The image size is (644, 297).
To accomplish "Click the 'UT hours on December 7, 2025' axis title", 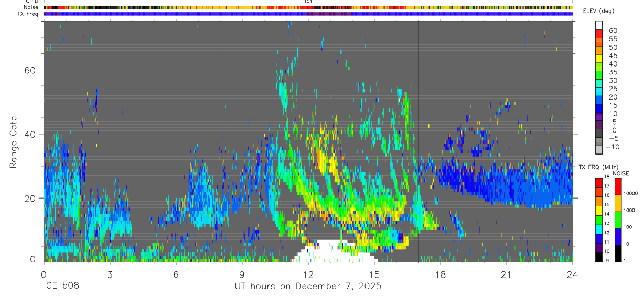I will coord(308,287).
